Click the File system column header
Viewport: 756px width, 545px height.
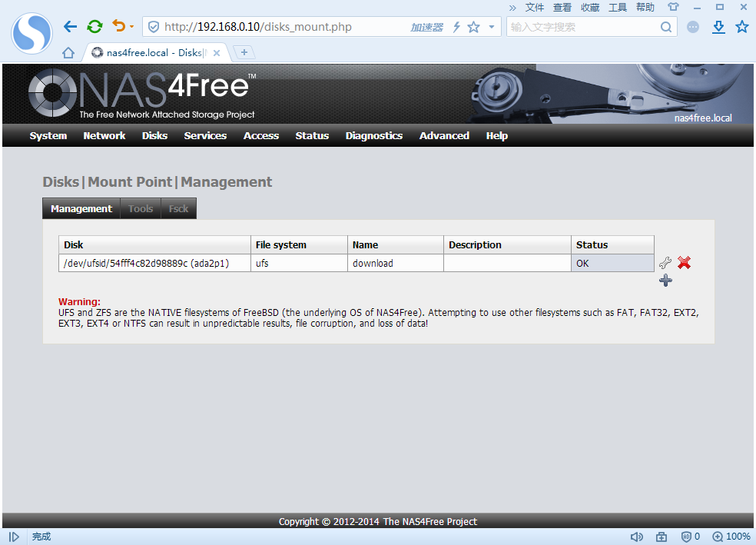click(x=299, y=245)
